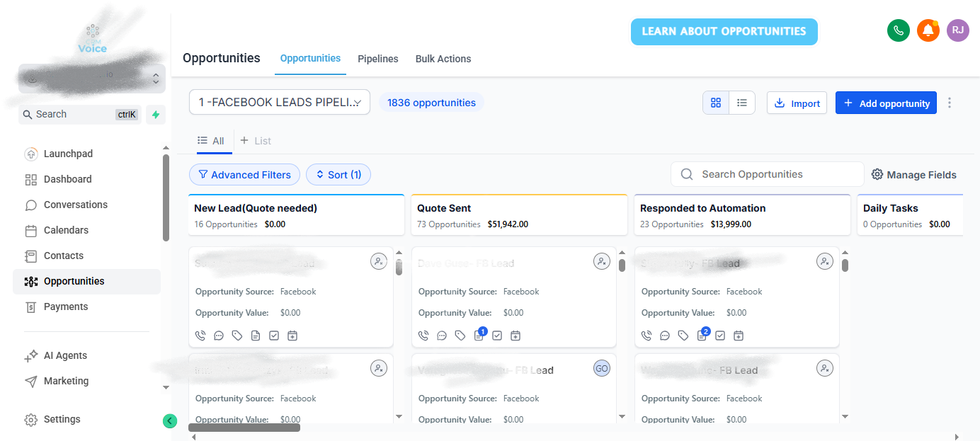Click sidebar scroll up arrow

click(166, 148)
